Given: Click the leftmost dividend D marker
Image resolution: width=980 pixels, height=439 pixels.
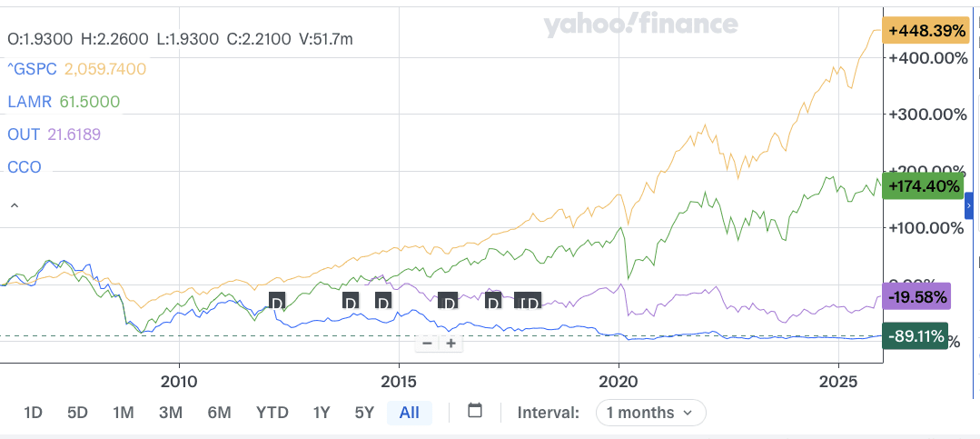Looking at the screenshot, I should 278,301.
